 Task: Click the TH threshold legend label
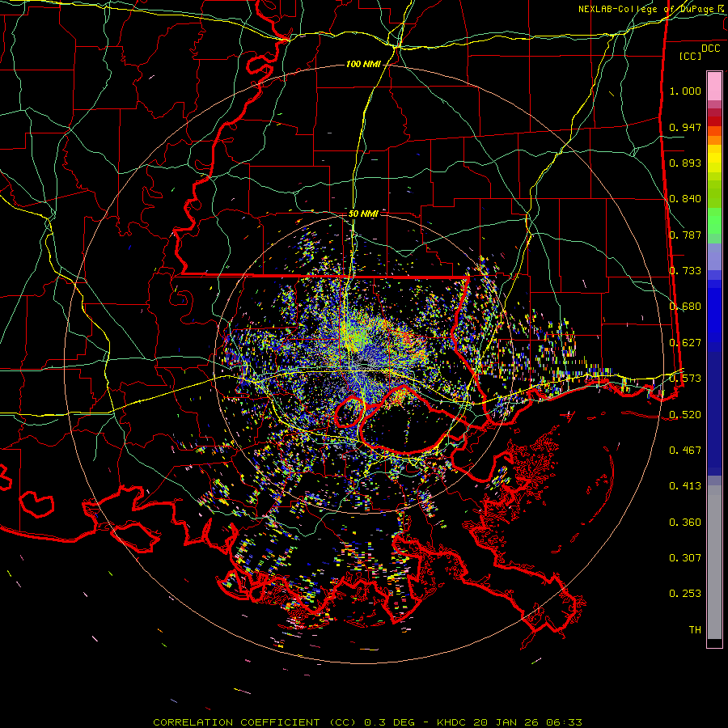[695, 630]
